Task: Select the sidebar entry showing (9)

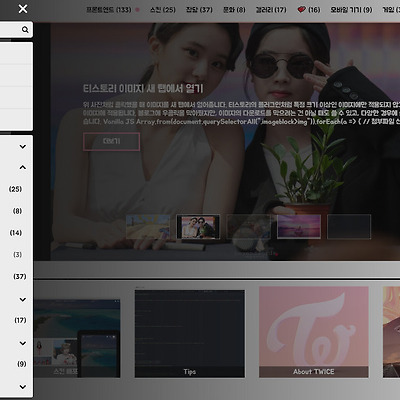Action: tap(22, 364)
